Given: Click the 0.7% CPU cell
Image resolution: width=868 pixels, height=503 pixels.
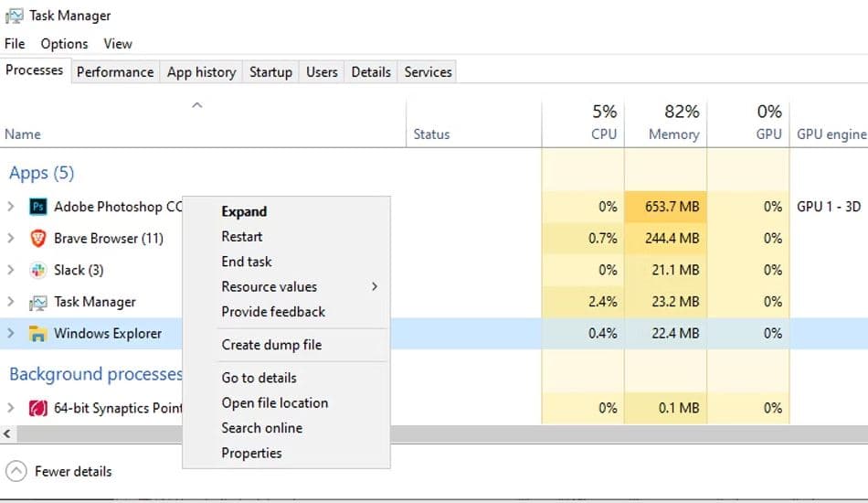Looking at the screenshot, I should tap(583, 238).
